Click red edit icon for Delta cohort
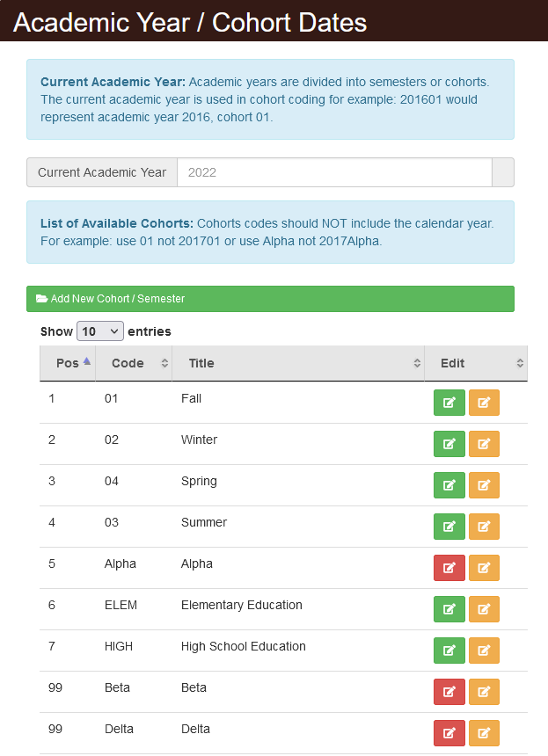The width and height of the screenshot is (548, 756). pos(449,733)
